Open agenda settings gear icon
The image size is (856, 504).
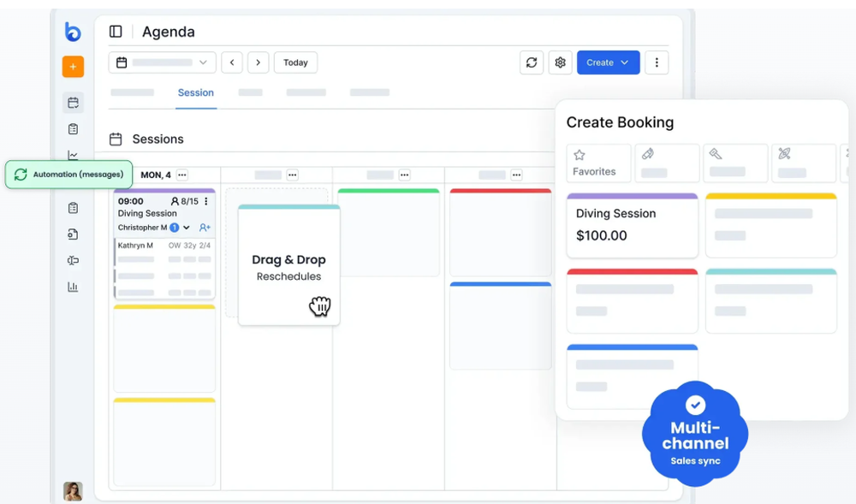560,62
